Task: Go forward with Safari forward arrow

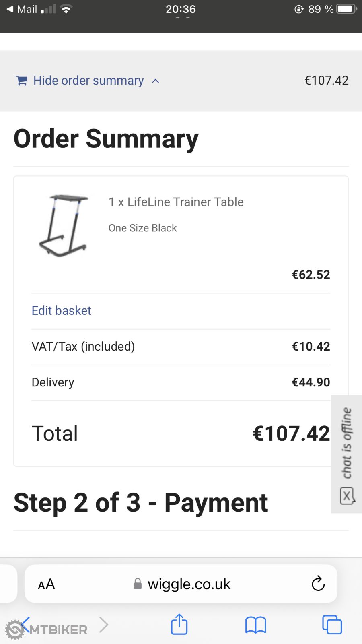Action: tap(104, 624)
